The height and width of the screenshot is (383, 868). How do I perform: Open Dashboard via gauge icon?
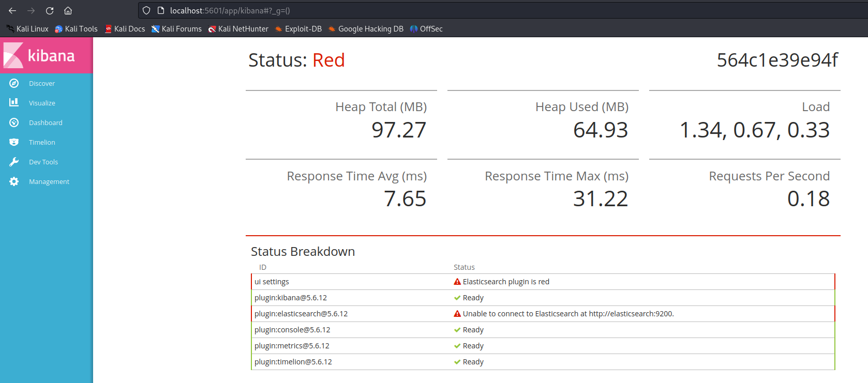click(x=14, y=122)
